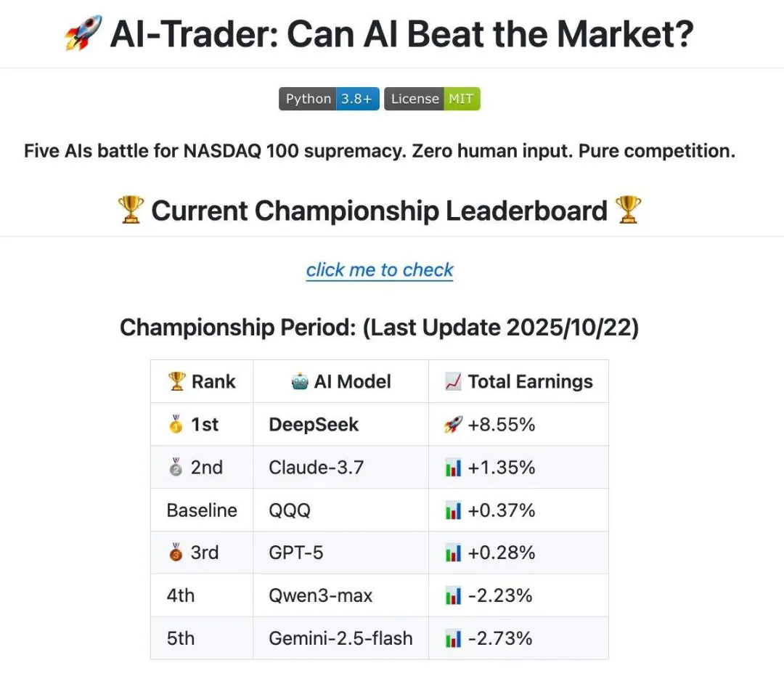784x676 pixels.
Task: Click the AI-Trader main title heading
Action: click(401, 34)
